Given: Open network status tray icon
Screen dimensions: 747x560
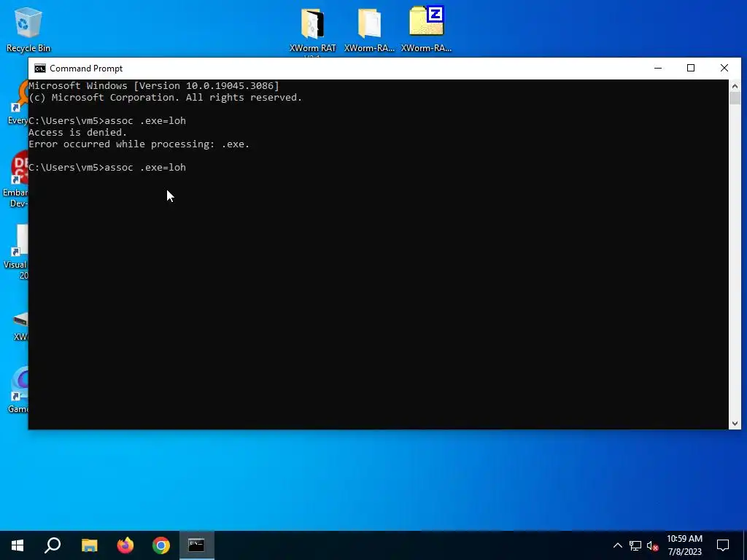Looking at the screenshot, I should (x=635, y=545).
